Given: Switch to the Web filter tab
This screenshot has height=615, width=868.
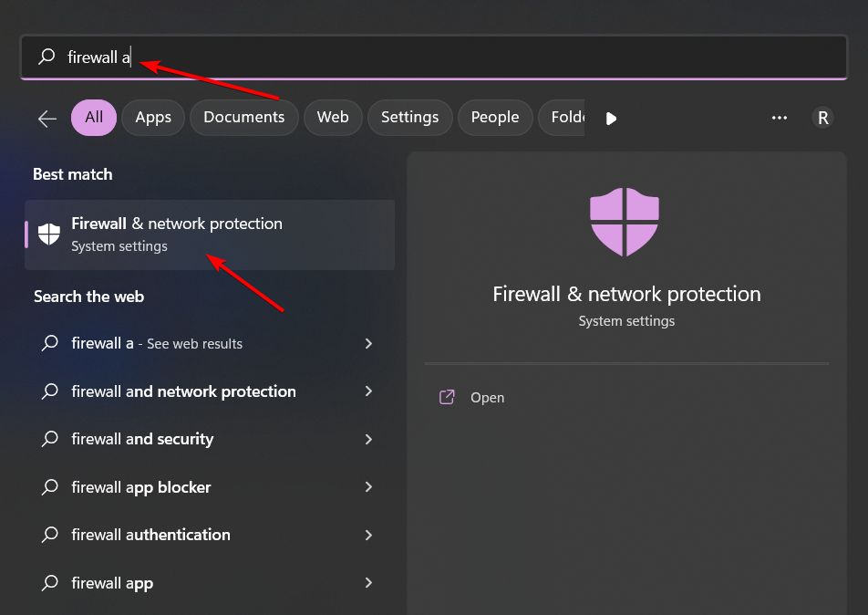Looking at the screenshot, I should (x=333, y=118).
